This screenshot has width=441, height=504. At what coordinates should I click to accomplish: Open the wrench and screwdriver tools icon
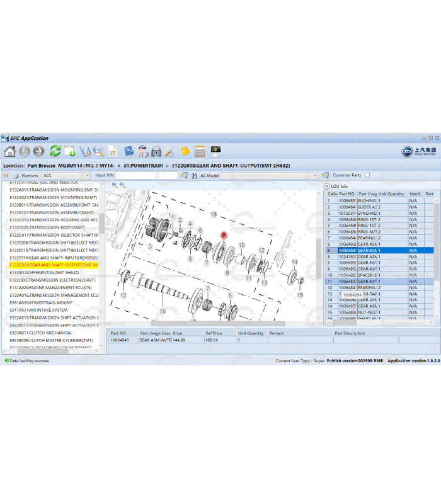tap(170, 151)
